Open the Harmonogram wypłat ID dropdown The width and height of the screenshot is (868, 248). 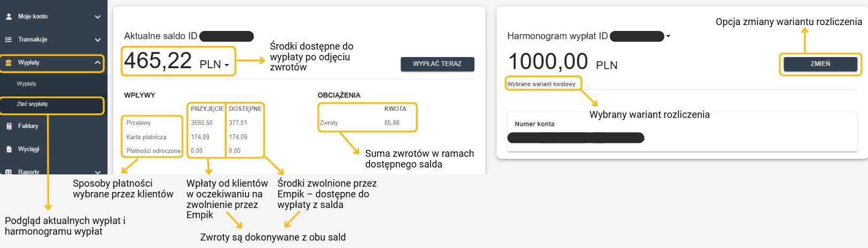(x=668, y=36)
